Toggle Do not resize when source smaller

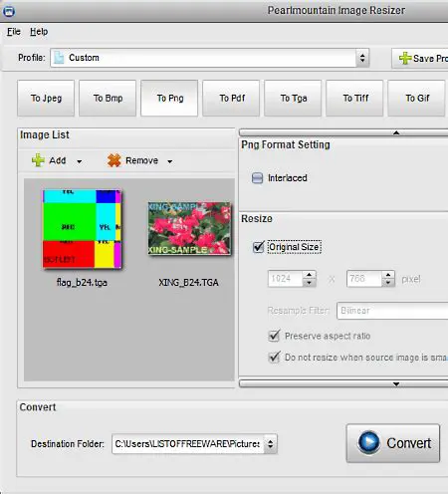pos(274,358)
